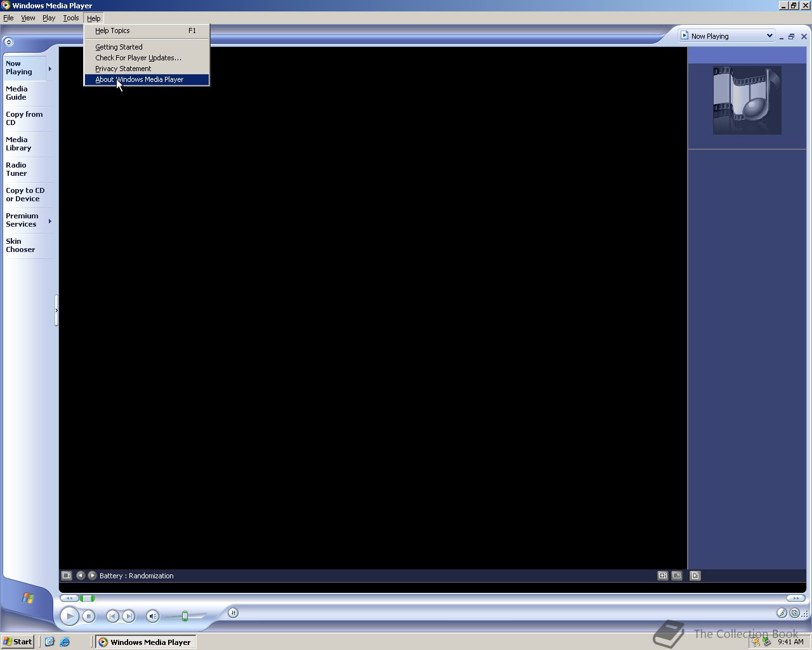The image size is (812, 650).
Task: Open the Premium Services tab
Action: (x=24, y=220)
